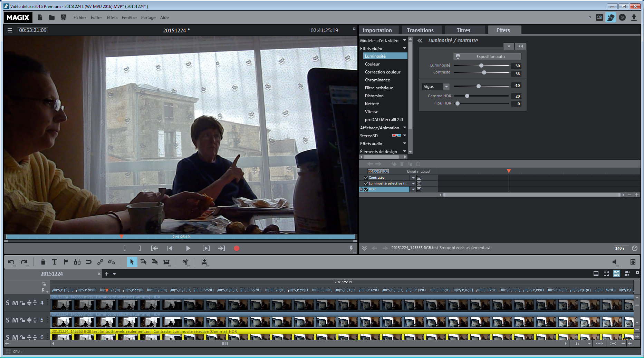644x358 pixels.
Task: Expand Affichage/Animation category
Action: pyautogui.click(x=405, y=128)
